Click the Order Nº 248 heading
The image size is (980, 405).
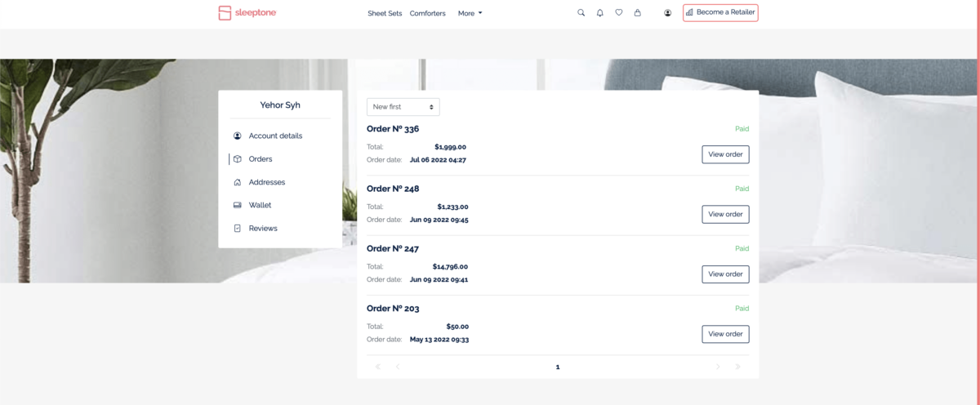coord(393,189)
